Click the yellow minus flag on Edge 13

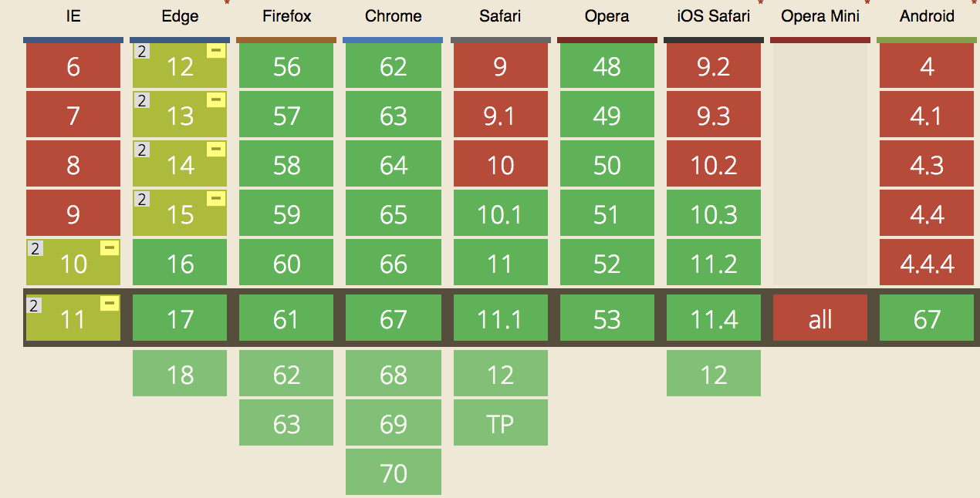click(216, 100)
